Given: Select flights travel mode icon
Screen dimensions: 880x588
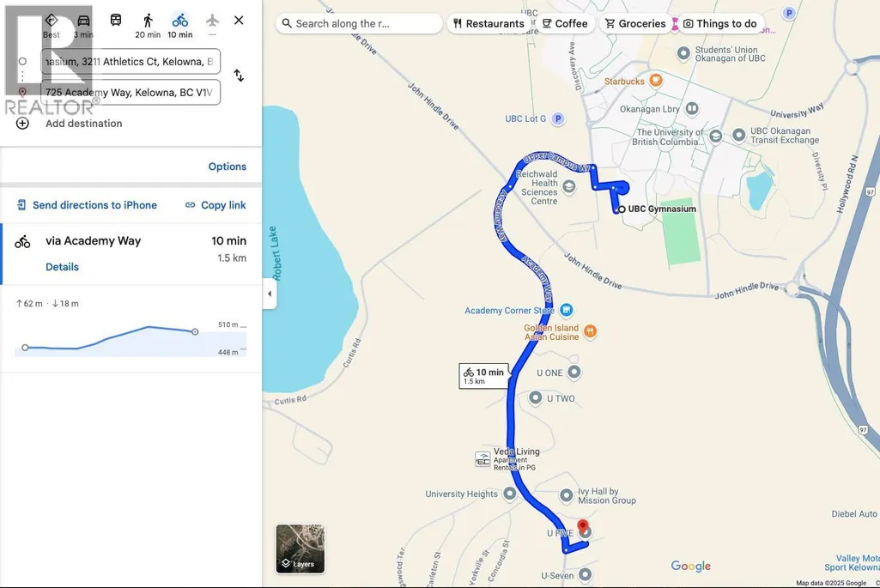Looking at the screenshot, I should point(212,21).
